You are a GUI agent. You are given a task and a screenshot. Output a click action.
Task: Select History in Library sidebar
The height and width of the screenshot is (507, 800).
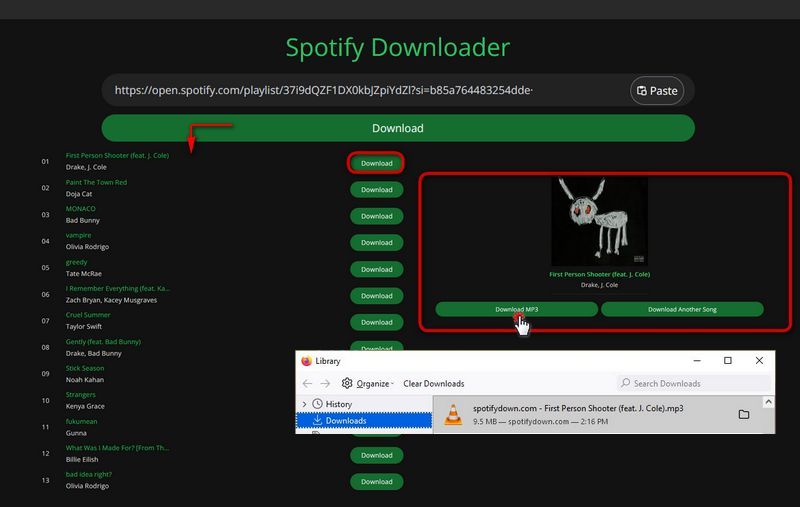pos(339,404)
